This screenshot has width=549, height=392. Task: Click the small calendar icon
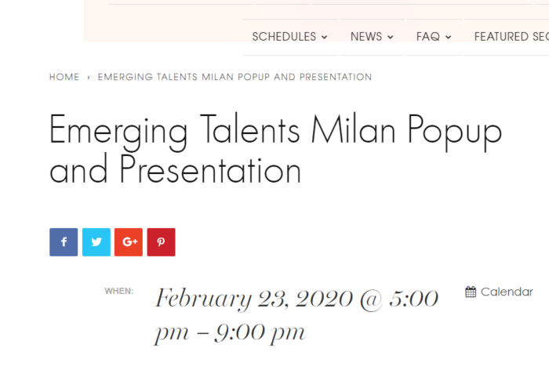tap(471, 292)
